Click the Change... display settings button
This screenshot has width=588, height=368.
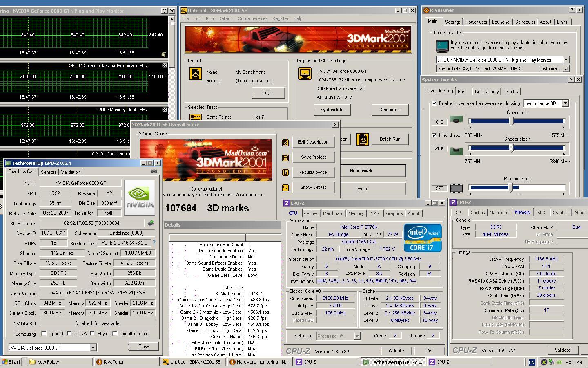(x=390, y=110)
